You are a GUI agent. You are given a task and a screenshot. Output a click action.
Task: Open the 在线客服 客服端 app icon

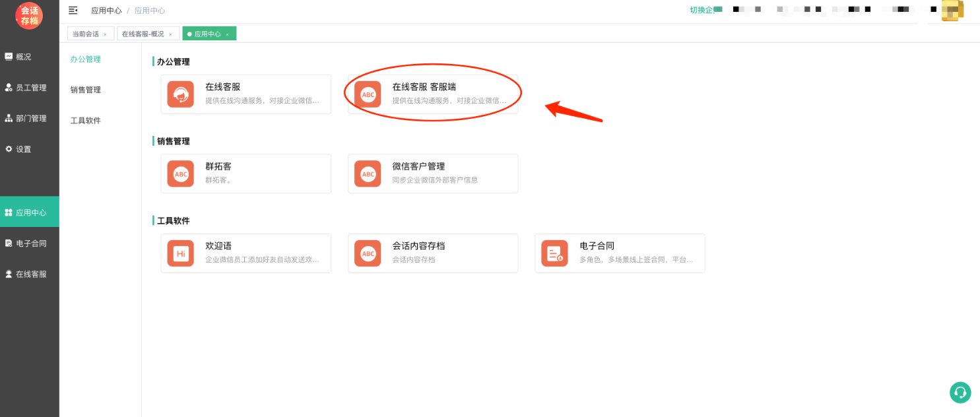368,94
